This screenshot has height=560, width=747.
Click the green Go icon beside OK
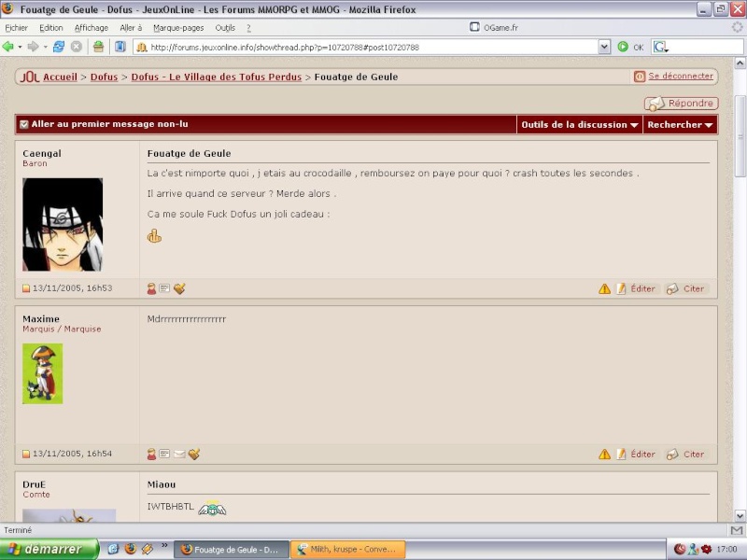coord(623,47)
